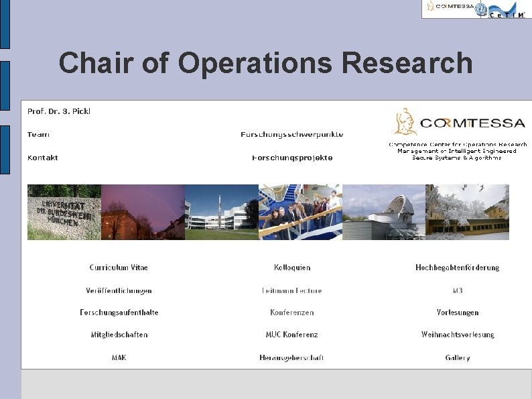Open Hochbegabtenförderung link

pos(458,268)
